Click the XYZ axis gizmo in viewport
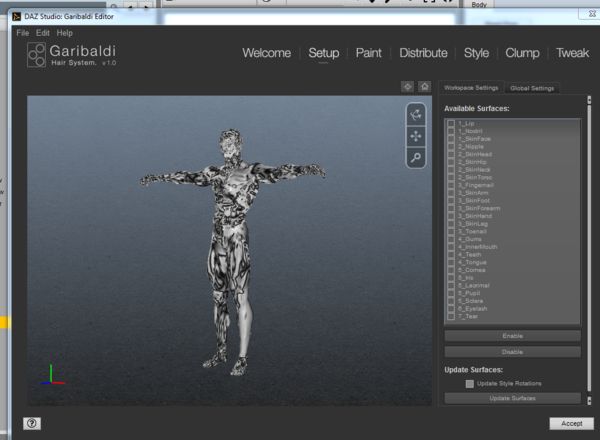 pos(52,375)
